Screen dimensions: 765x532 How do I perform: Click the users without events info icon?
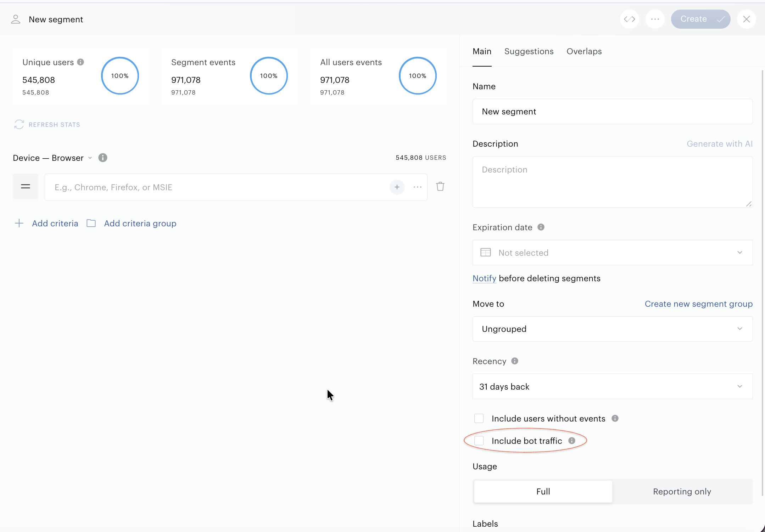(x=615, y=418)
